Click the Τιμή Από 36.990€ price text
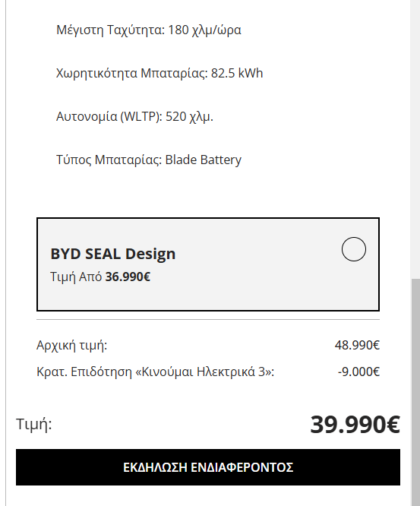This screenshot has height=506, width=420. coord(100,277)
